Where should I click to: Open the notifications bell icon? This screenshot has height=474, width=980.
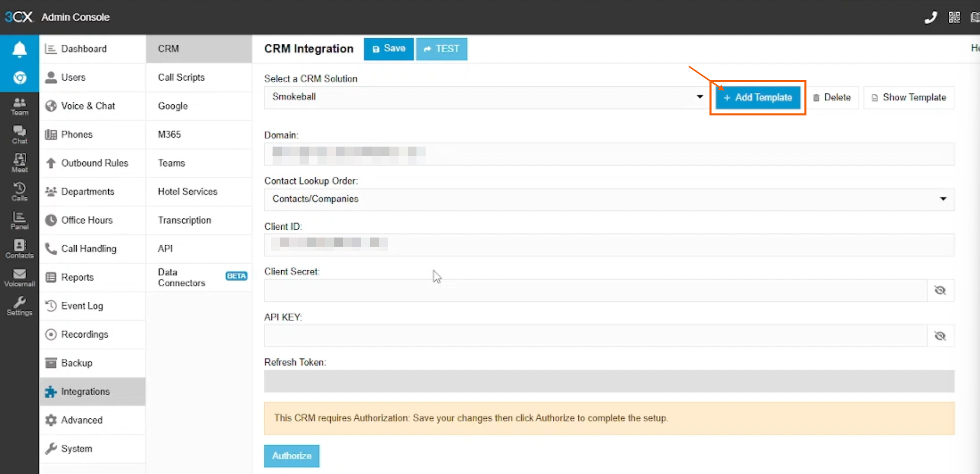19,49
